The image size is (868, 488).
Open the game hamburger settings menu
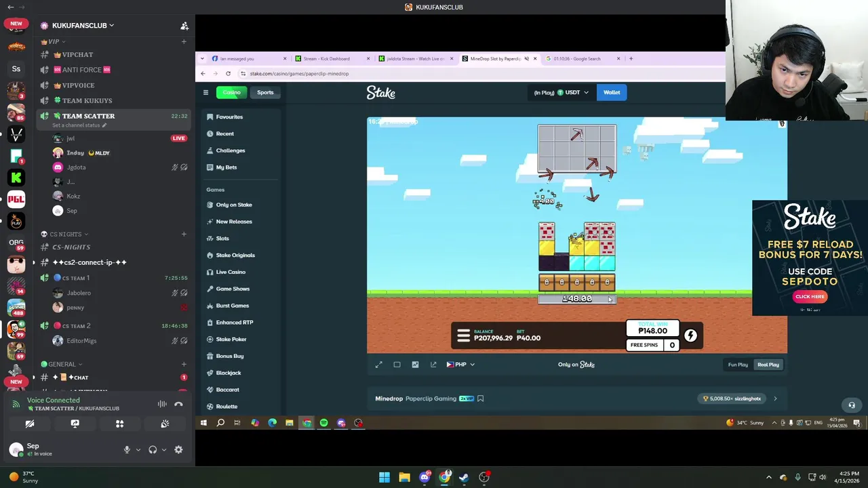[463, 335]
